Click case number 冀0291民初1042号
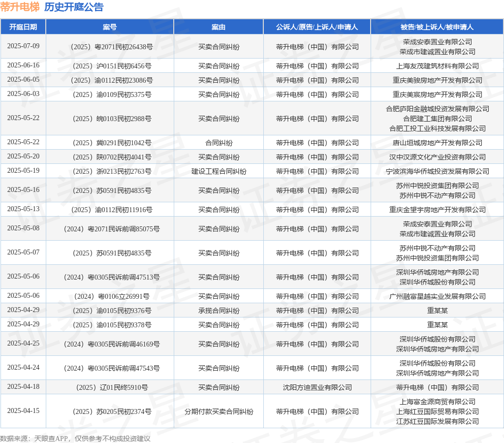 [112, 143]
